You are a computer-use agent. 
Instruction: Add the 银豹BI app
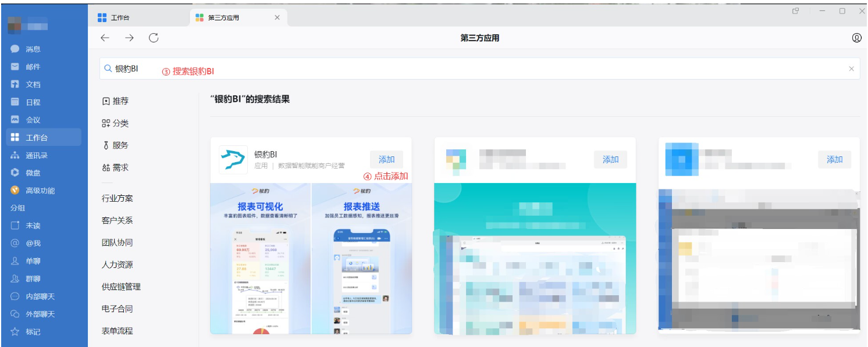(386, 158)
